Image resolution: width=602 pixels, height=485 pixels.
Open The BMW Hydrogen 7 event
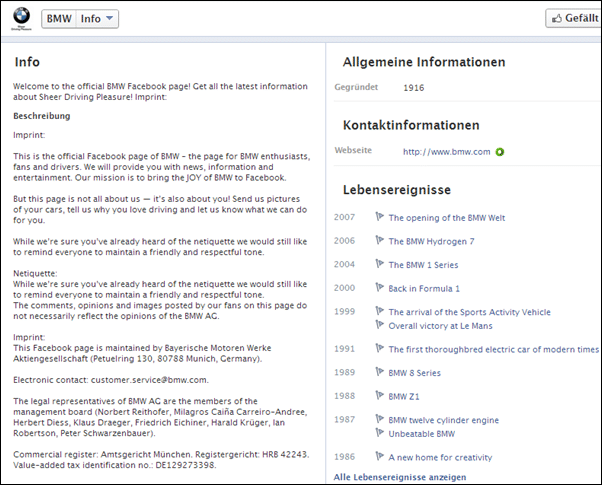431,242
